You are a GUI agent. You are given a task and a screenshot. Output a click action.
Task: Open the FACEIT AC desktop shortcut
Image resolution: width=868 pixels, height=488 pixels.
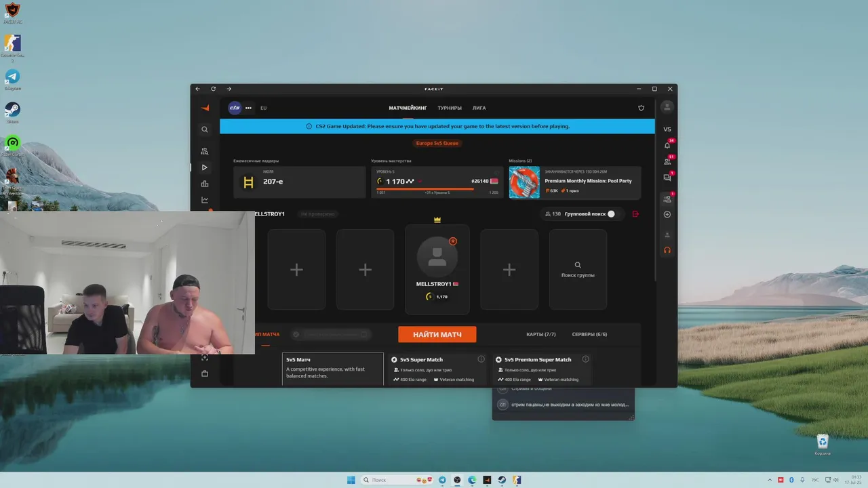tap(12, 13)
